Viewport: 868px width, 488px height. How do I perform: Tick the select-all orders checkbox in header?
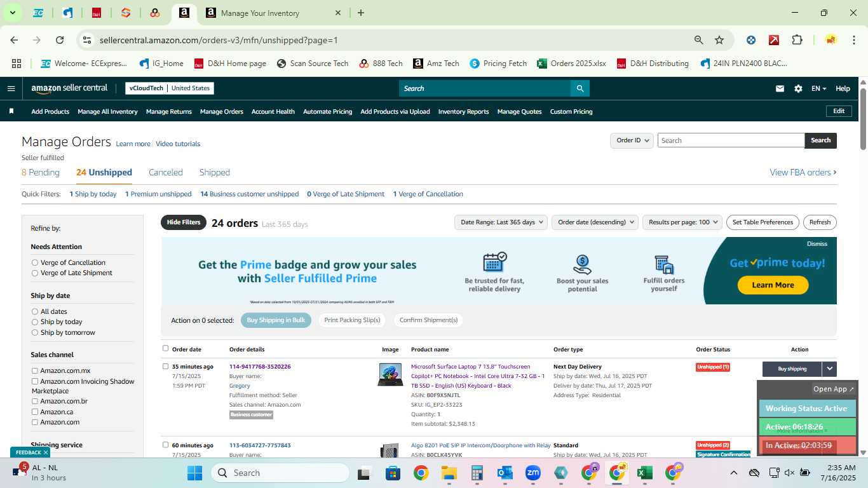pyautogui.click(x=166, y=348)
